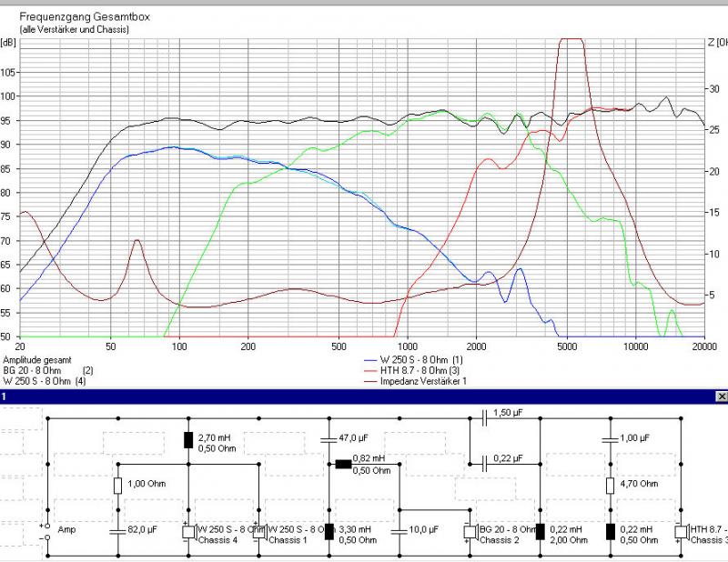Viewport: 728px width, 562px height.
Task: Click the BG 20 Chassis 2 speaker symbol
Action: 470,532
